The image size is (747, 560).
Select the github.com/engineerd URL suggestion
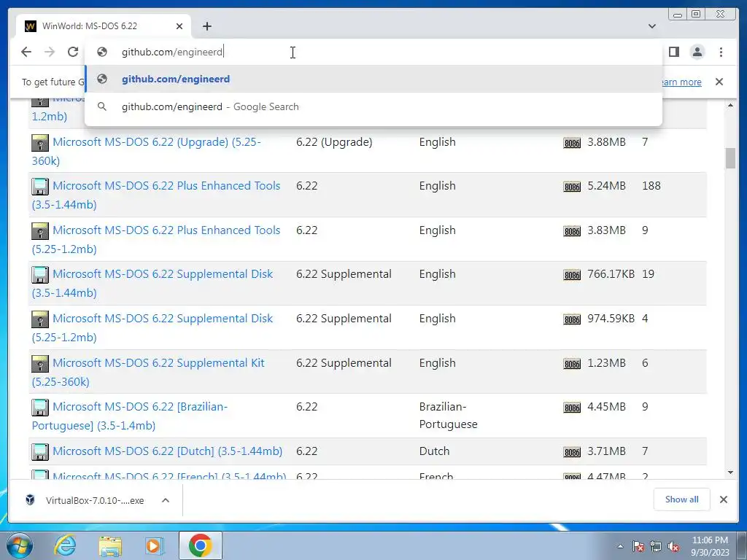click(373, 79)
